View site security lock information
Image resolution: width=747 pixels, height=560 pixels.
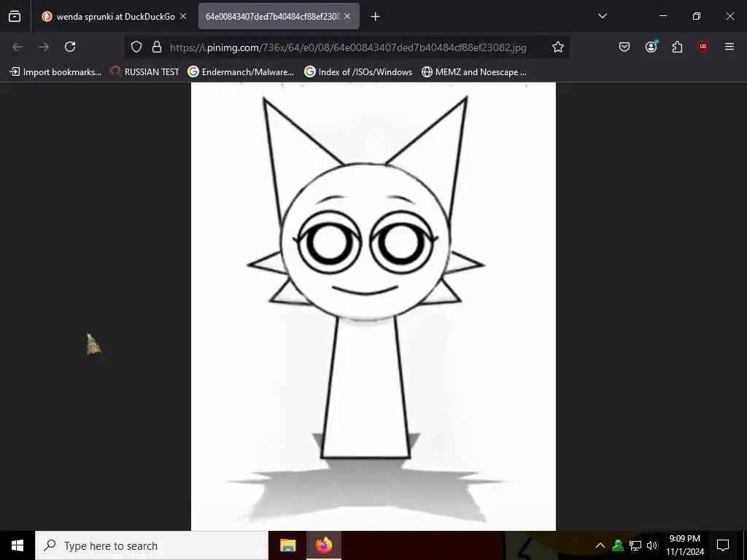[156, 47]
